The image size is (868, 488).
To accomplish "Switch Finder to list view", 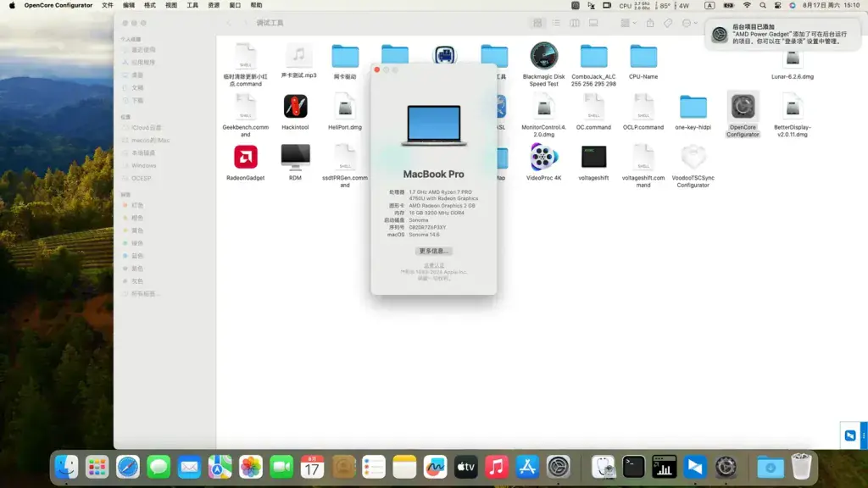I will click(556, 23).
